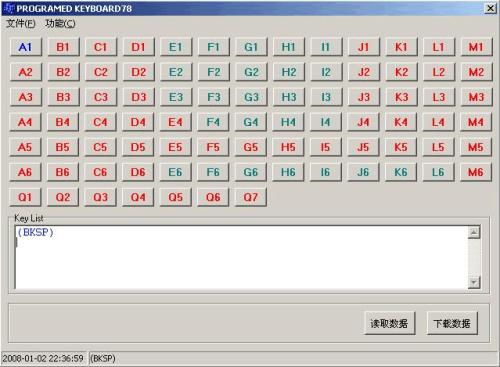Image resolution: width=500 pixels, height=367 pixels.
Task: Select key button Q2
Action: (63, 197)
